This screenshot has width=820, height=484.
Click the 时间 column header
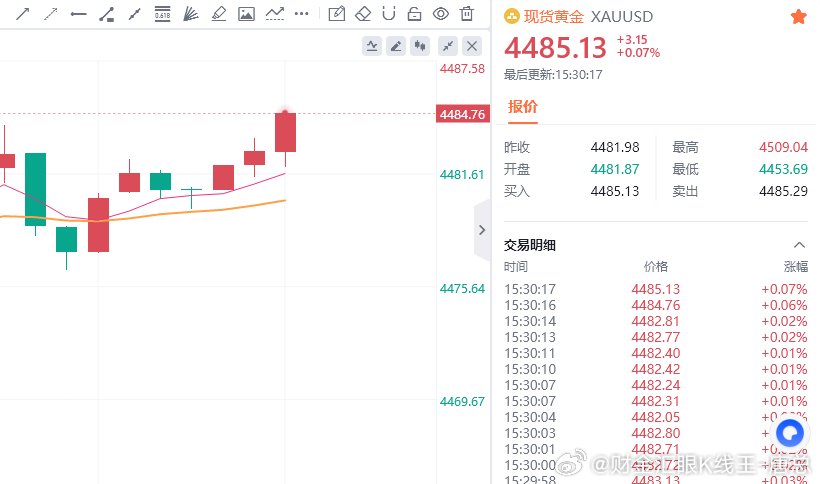click(x=516, y=267)
